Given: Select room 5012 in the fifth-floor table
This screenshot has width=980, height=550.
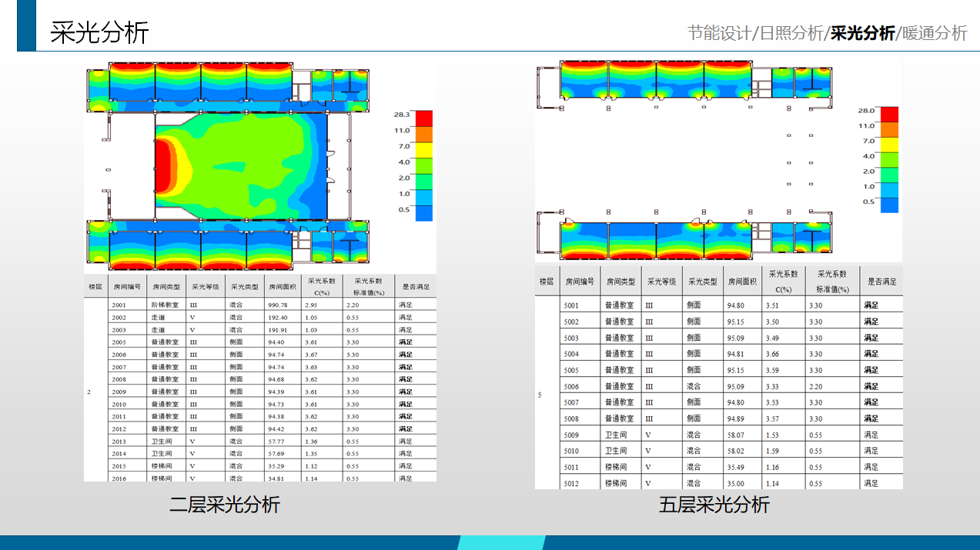Looking at the screenshot, I should click(571, 484).
